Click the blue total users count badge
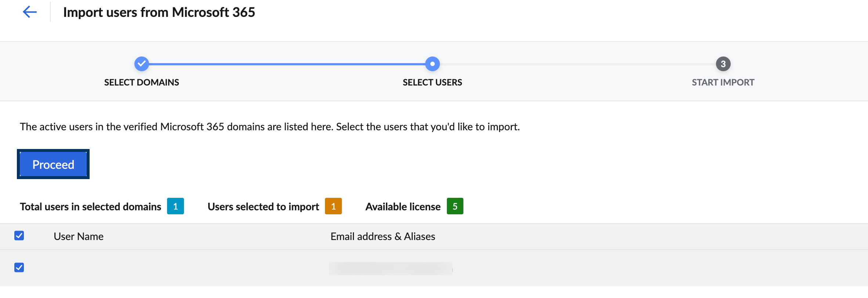 (x=176, y=206)
